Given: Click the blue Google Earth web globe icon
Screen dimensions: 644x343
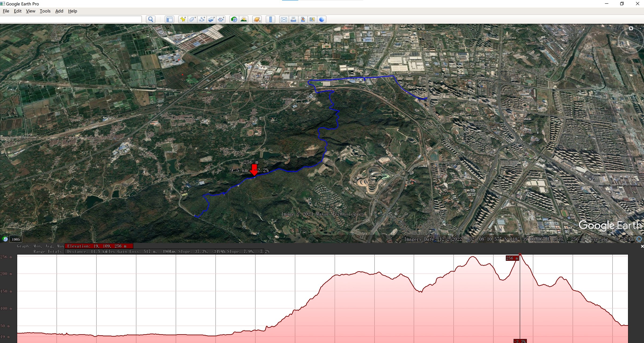Looking at the screenshot, I should [x=321, y=19].
